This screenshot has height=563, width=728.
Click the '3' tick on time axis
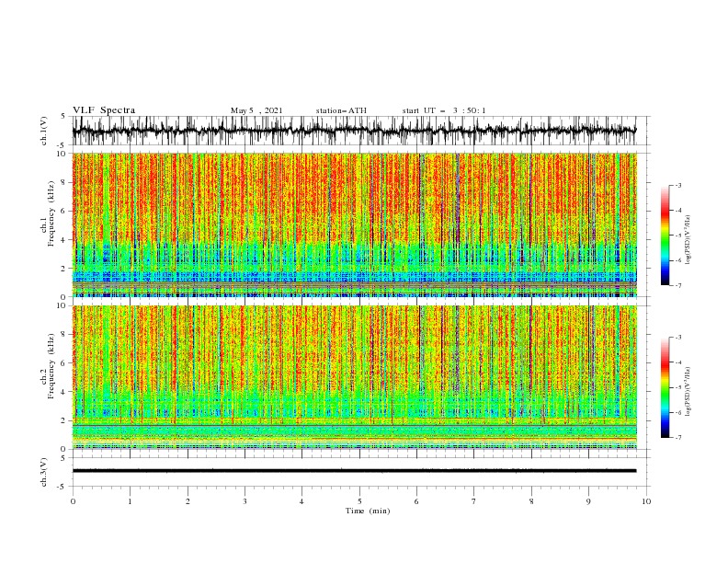pos(245,501)
